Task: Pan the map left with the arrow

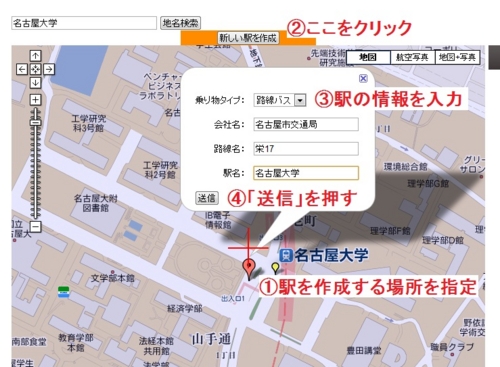Action: pos(22,69)
